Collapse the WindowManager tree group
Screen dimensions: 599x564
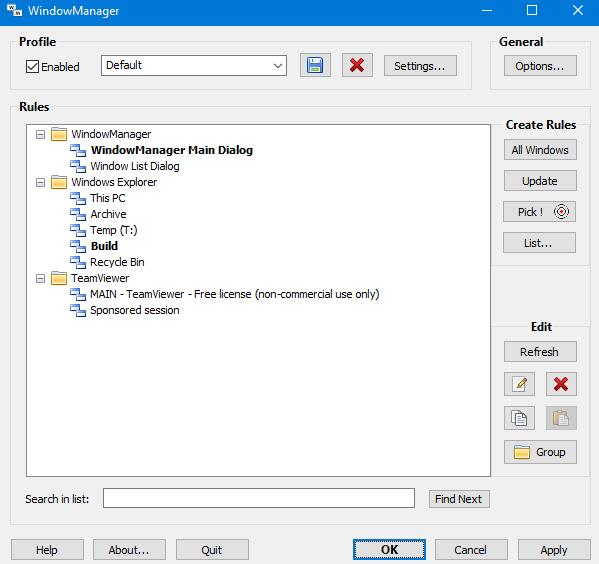[x=40, y=134]
